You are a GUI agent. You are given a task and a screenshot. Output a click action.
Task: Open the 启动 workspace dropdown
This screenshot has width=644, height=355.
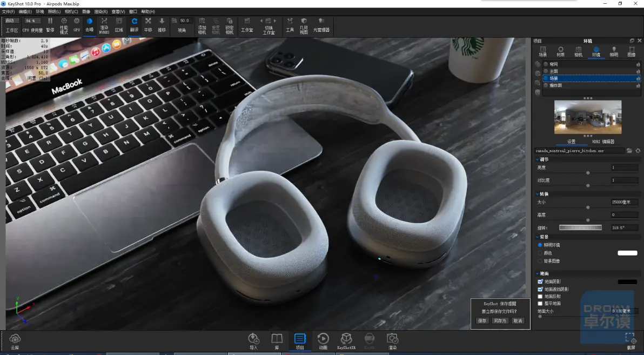pyautogui.click(x=11, y=21)
